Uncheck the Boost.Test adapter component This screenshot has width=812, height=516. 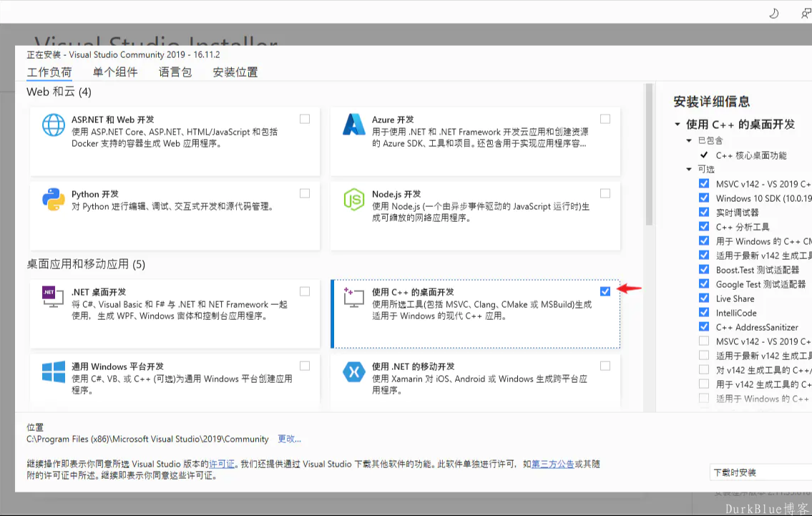(x=704, y=269)
